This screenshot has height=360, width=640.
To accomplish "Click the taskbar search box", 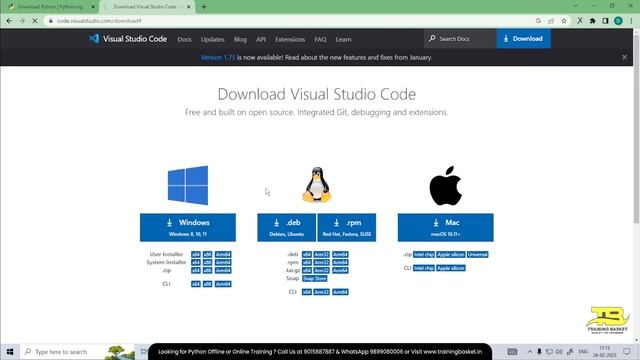I will [x=78, y=352].
